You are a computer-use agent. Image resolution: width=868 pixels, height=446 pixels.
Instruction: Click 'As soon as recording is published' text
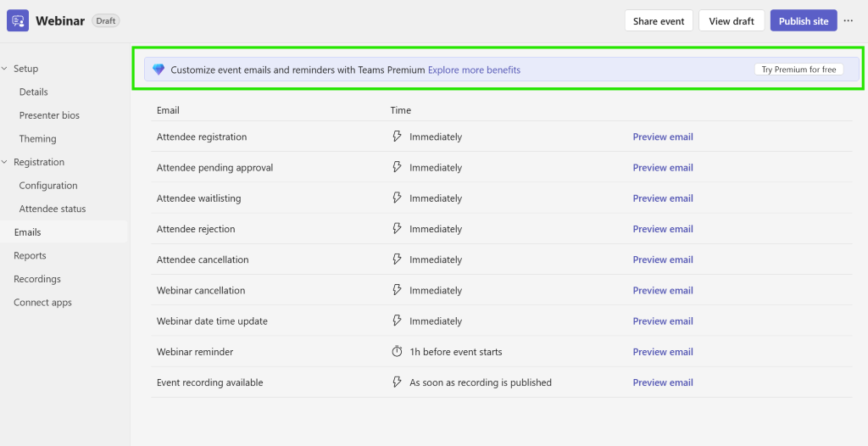pyautogui.click(x=481, y=382)
